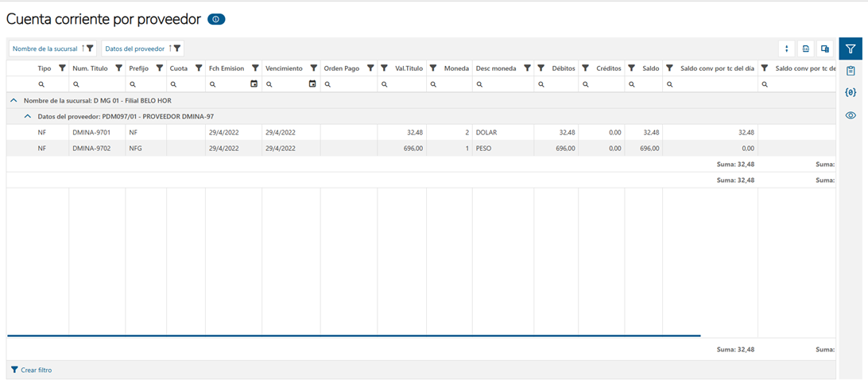Click the curly braces icon in sidebar

click(851, 93)
